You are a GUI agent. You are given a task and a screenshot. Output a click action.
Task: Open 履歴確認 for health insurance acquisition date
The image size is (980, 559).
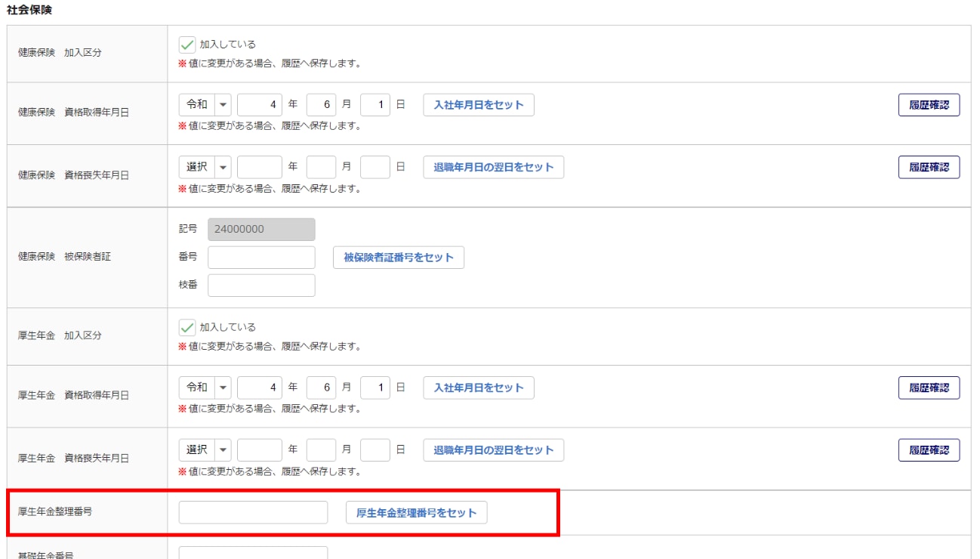point(929,105)
